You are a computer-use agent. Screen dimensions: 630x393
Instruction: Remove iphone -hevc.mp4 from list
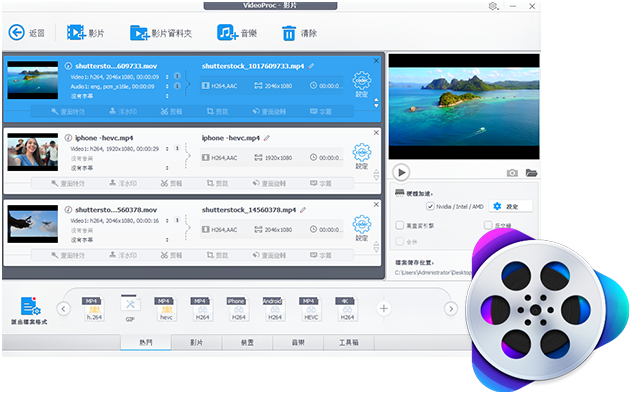(376, 133)
